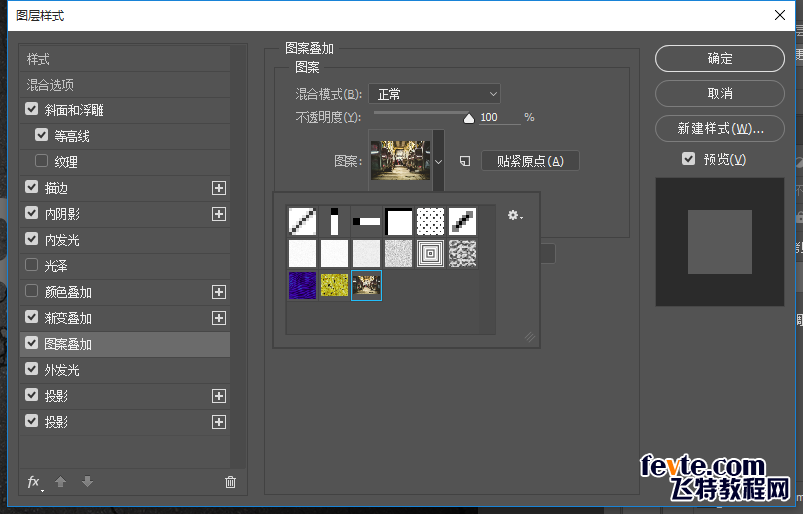
Task: Select the street alley photo pattern swatch
Action: coord(367,286)
